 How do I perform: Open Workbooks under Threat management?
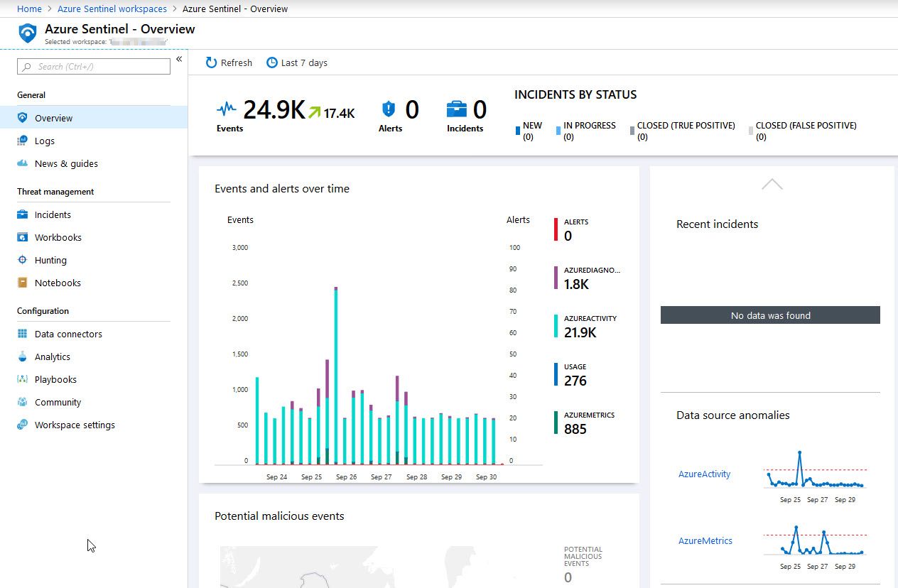pos(57,237)
